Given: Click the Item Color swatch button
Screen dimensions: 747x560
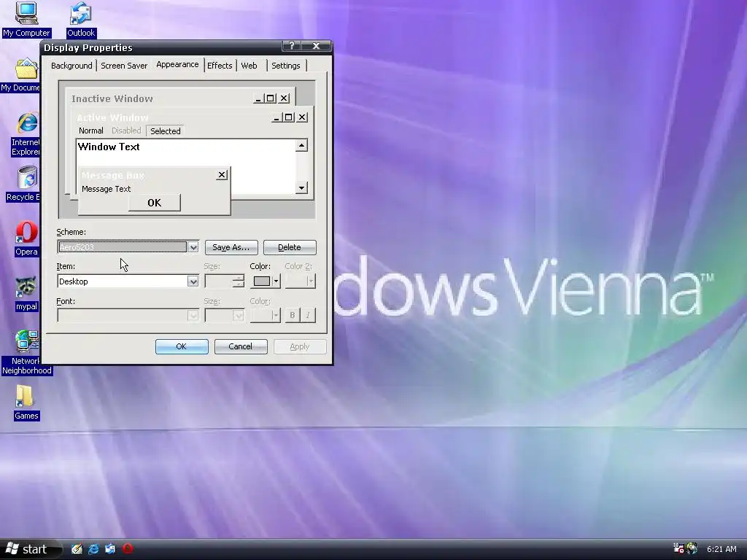Looking at the screenshot, I should pos(262,281).
